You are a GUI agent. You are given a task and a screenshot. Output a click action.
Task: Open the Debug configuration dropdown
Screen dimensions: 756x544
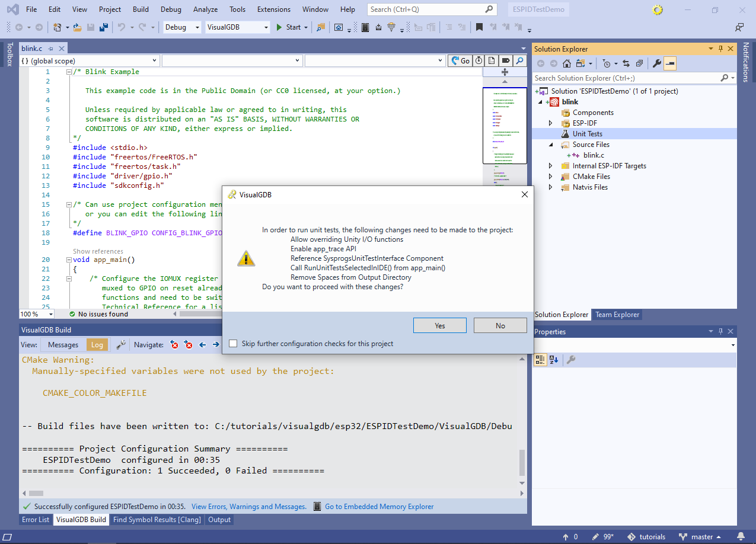(x=182, y=27)
